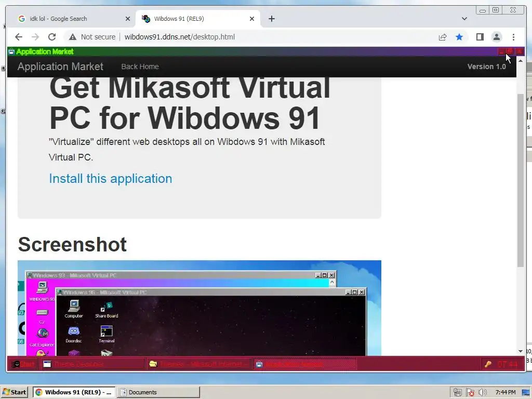Screen dimensions: 532x399
Task: Switch to Themes Mikasoft Internet taskbar item
Action: pyautogui.click(x=198, y=364)
